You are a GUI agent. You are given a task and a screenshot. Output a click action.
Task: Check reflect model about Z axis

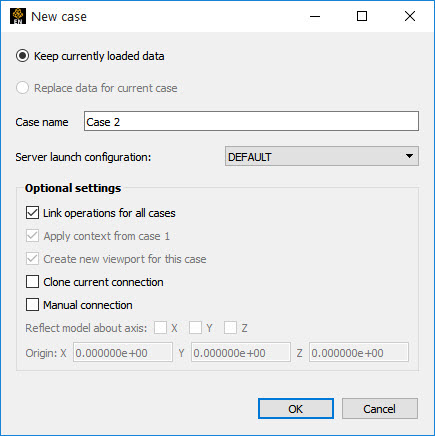tap(230, 328)
